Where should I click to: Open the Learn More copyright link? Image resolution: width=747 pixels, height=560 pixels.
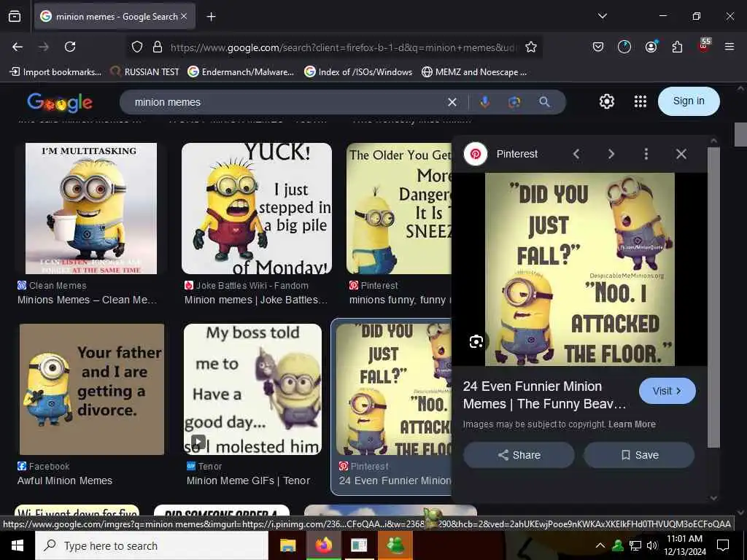[x=632, y=424]
